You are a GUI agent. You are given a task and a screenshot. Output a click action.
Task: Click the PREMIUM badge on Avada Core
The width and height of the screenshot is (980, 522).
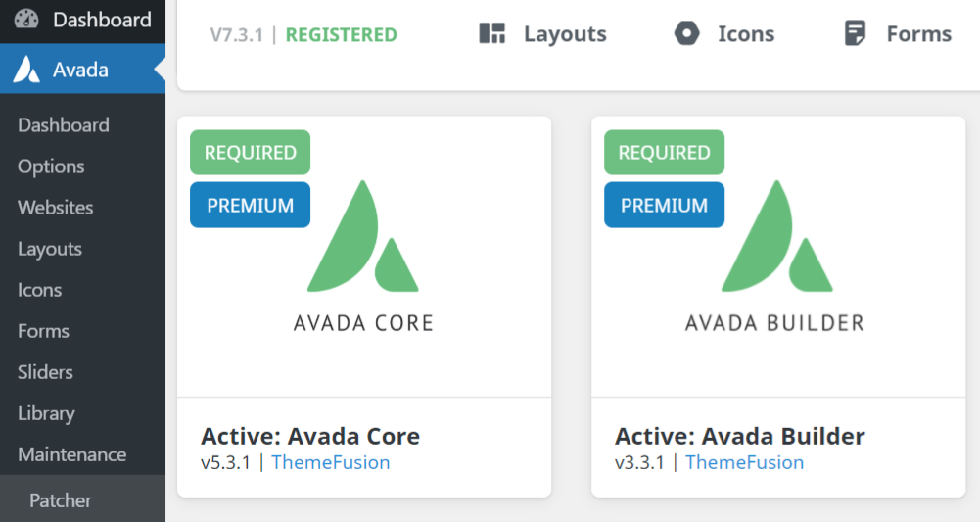(x=250, y=205)
